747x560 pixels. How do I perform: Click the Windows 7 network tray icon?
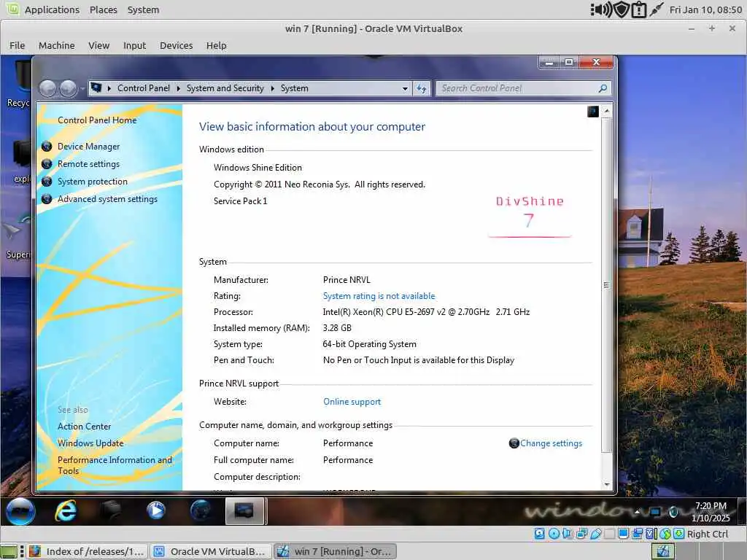point(656,512)
